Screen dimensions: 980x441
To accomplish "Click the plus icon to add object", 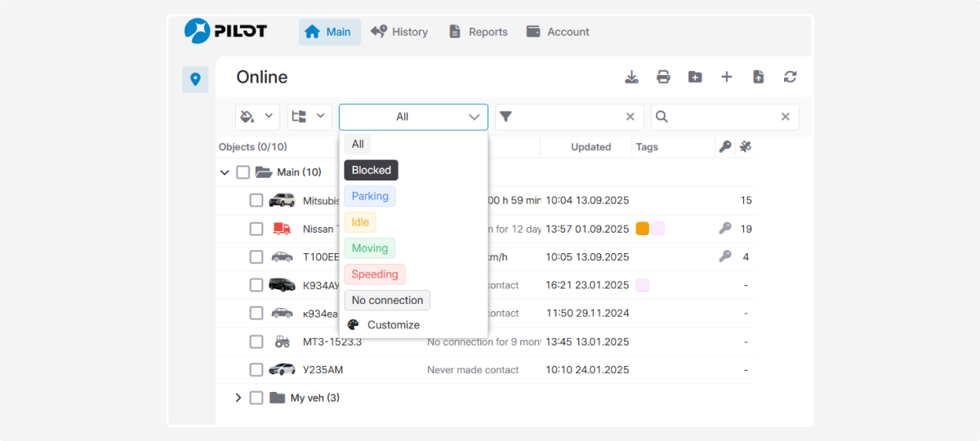I will pyautogui.click(x=727, y=77).
